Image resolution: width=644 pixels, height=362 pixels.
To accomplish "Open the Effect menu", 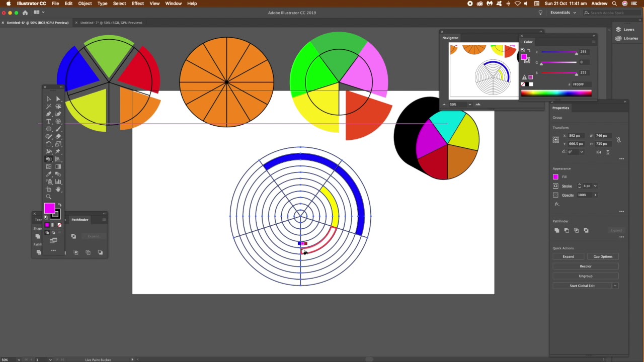I will (x=137, y=4).
